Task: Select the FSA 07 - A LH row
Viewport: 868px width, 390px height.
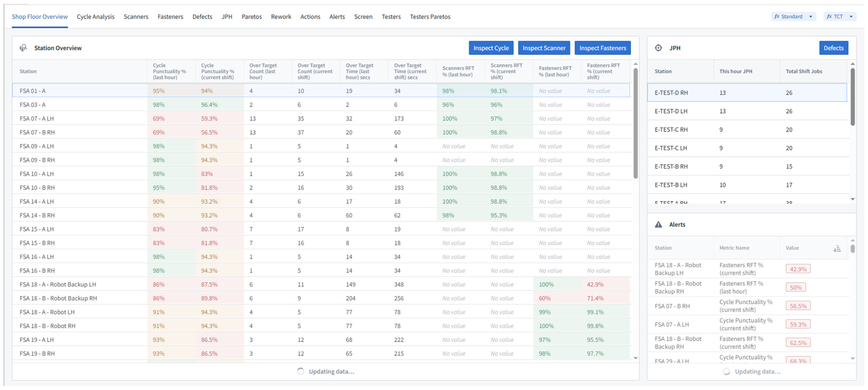Action: click(37, 119)
